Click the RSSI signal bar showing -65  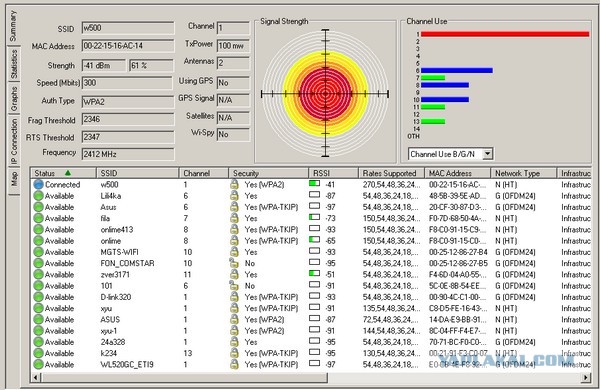tap(314, 240)
